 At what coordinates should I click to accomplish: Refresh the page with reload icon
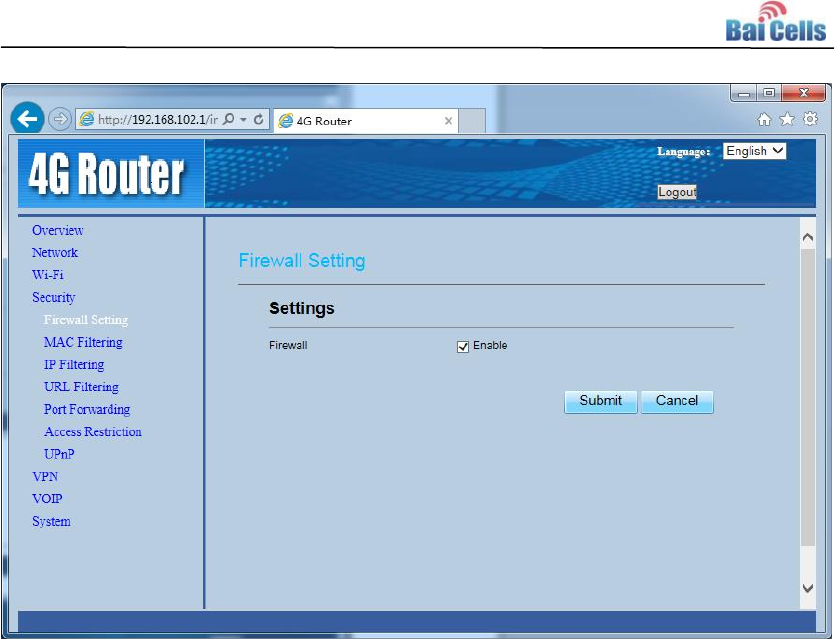[259, 119]
